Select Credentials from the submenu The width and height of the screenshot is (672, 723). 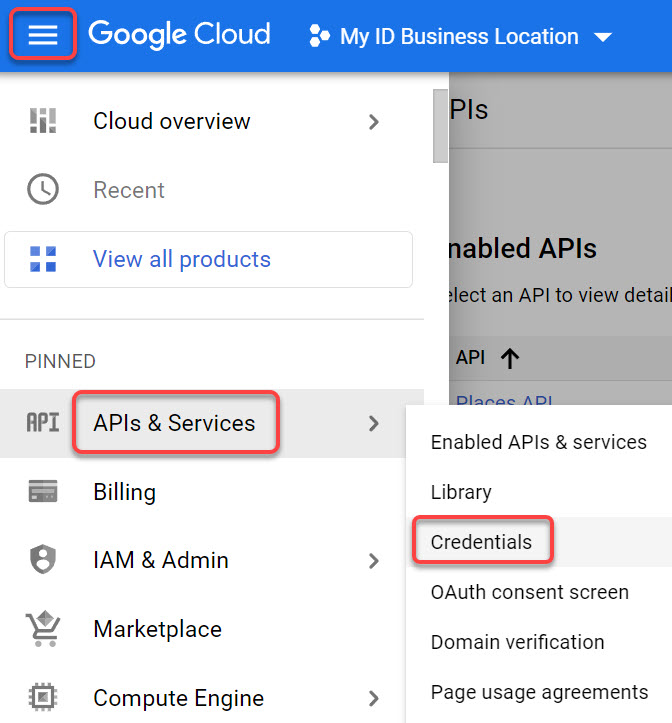(x=481, y=542)
